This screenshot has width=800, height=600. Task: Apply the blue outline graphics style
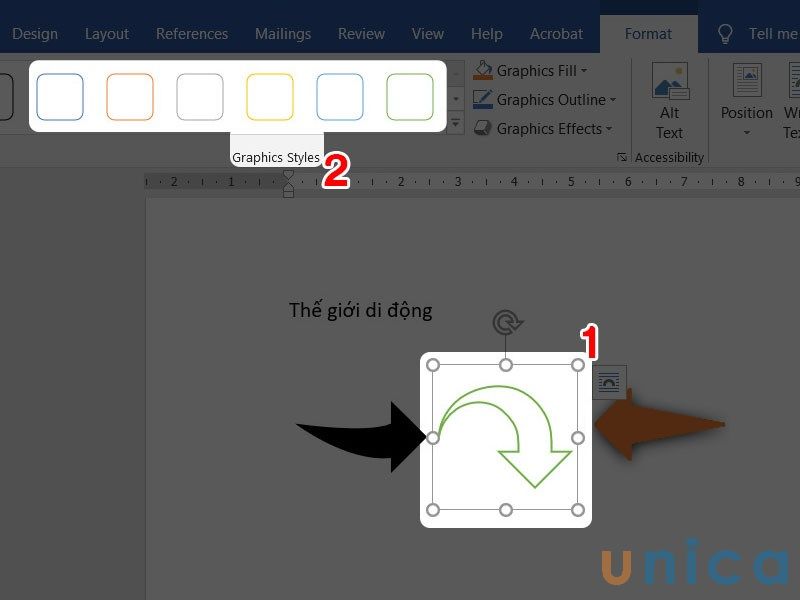point(60,96)
